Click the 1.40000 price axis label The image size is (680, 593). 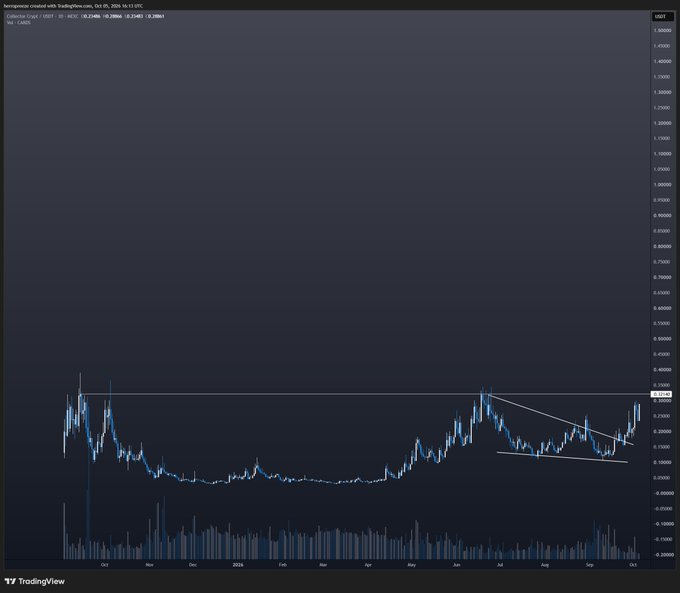[662, 61]
